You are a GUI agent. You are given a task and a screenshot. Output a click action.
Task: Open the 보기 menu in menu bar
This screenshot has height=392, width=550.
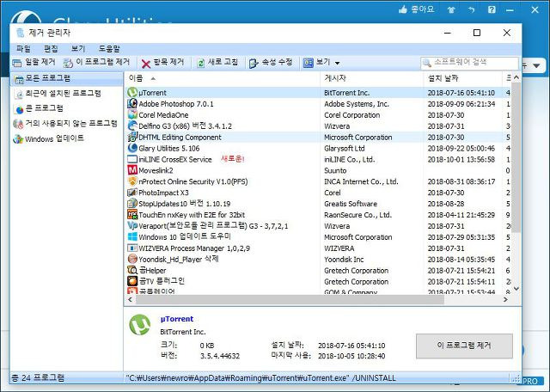[x=78, y=48]
